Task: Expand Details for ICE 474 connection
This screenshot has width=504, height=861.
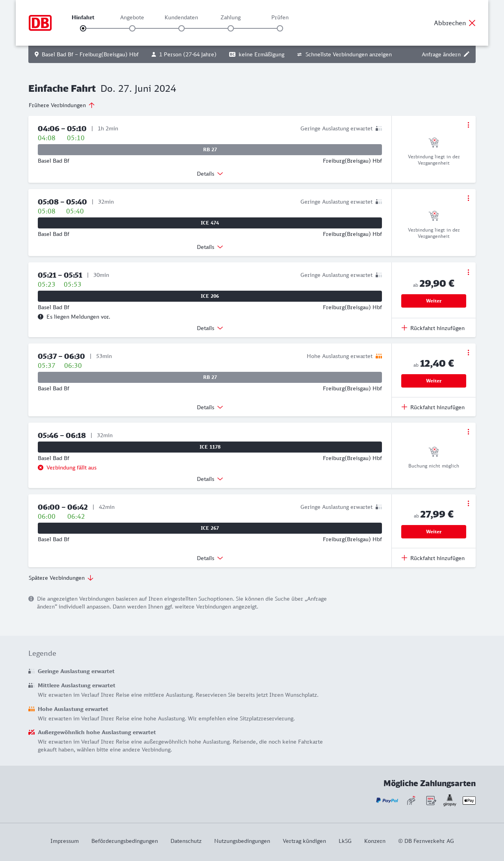Action: (210, 247)
